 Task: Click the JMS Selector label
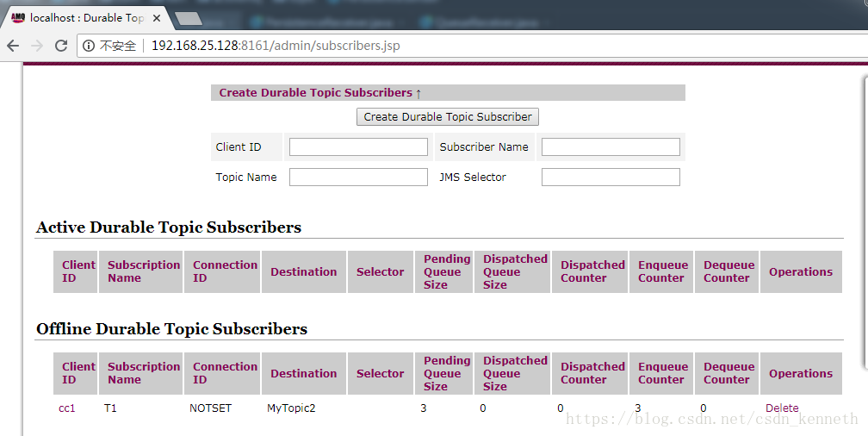coord(473,178)
